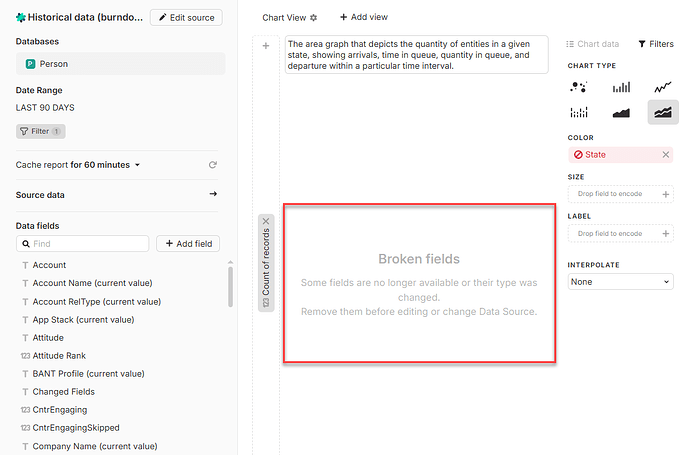Viewport: 690px width, 455px height.
Task: Select the line chart type
Action: [x=663, y=87]
